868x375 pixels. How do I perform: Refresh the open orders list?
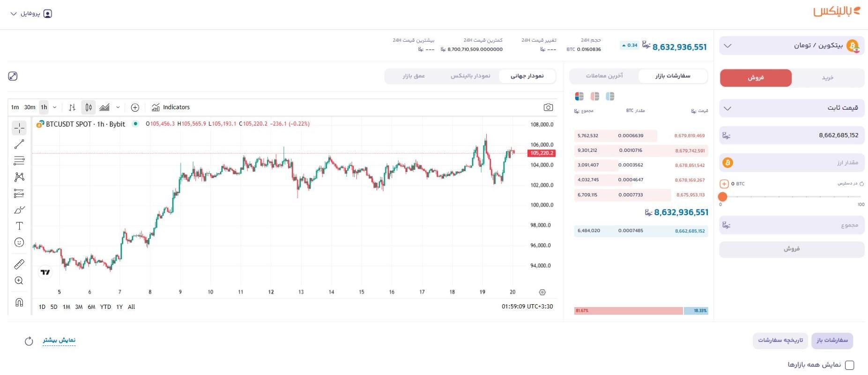29,341
